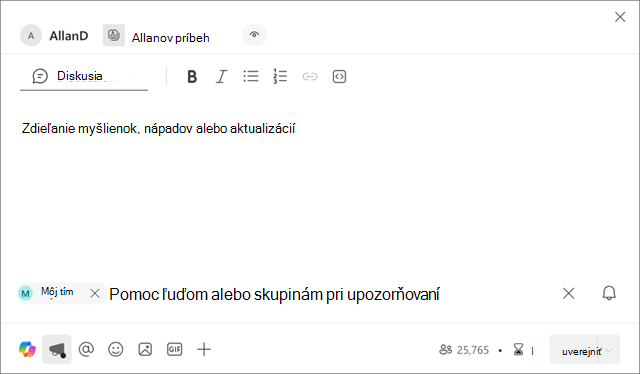Click the message body placeholder text
The width and height of the screenshot is (640, 374).
pyautogui.click(x=158, y=129)
